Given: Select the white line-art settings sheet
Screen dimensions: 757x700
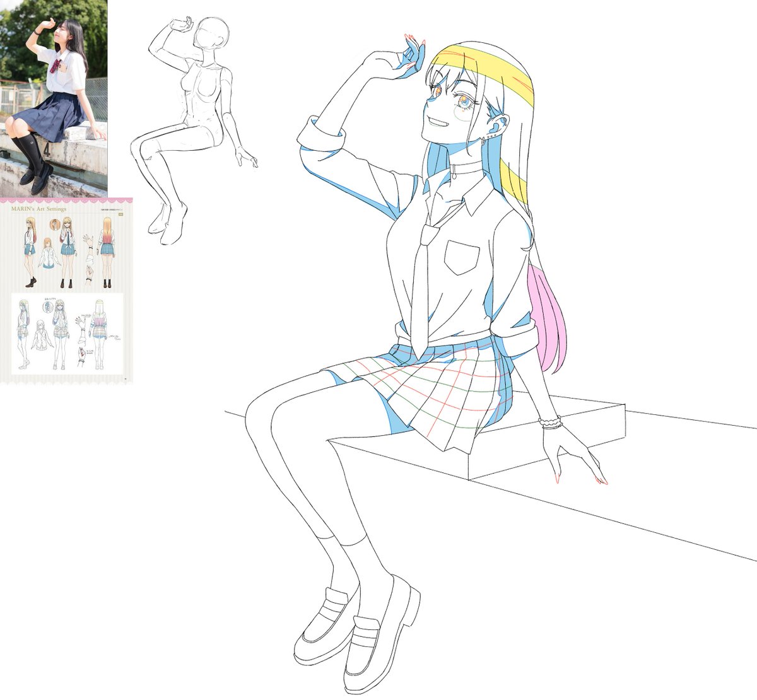Looking at the screenshot, I should 67,334.
